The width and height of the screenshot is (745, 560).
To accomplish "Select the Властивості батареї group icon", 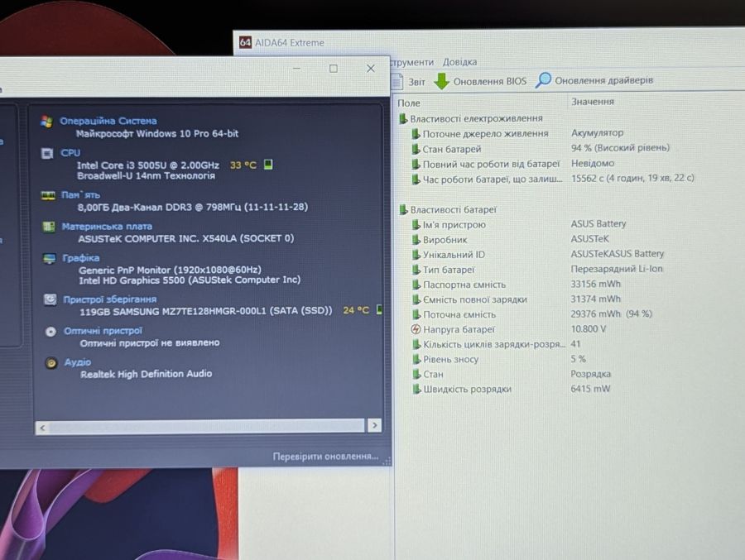I will pos(403,209).
